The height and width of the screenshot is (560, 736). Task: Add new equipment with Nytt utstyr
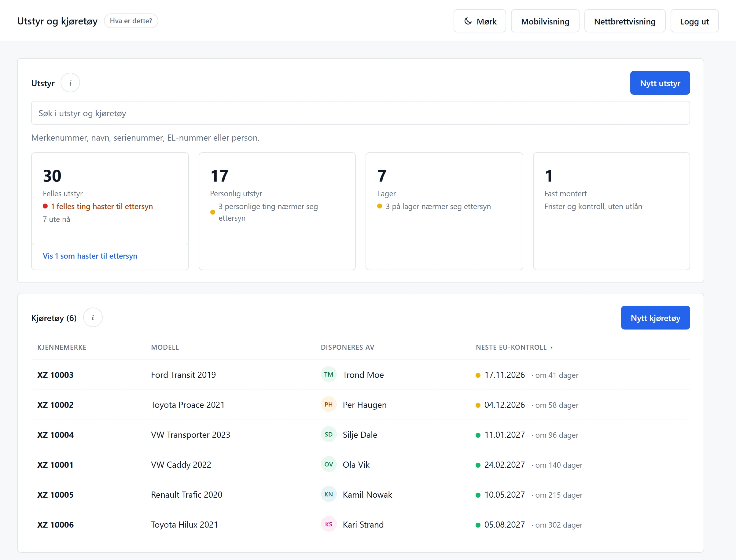660,83
